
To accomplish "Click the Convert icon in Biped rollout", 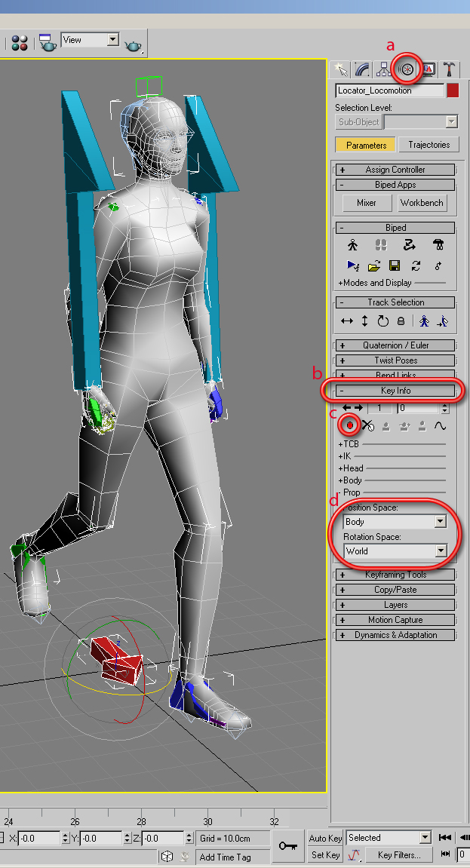I will pos(416,265).
